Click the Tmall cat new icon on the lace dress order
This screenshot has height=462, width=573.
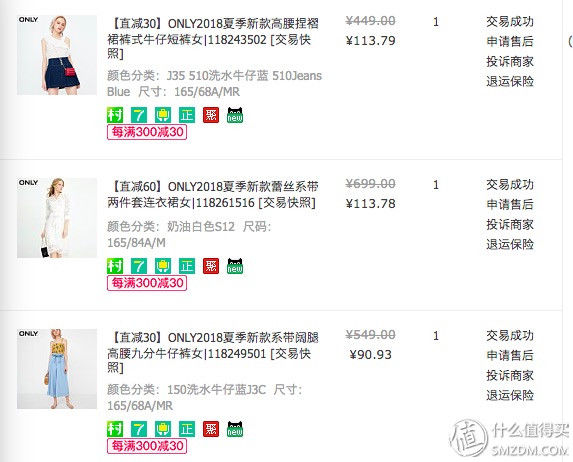pyautogui.click(x=235, y=266)
